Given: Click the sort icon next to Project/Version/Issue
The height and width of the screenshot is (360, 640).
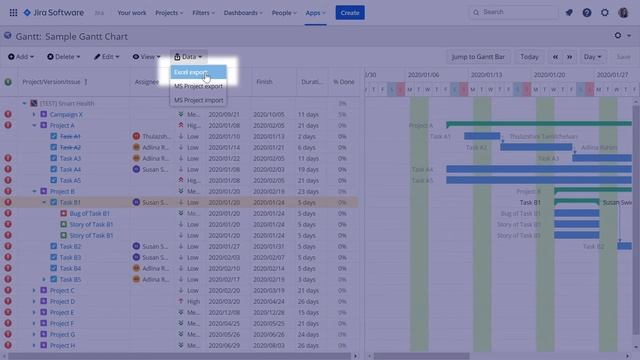Looking at the screenshot, I should click(86, 82).
